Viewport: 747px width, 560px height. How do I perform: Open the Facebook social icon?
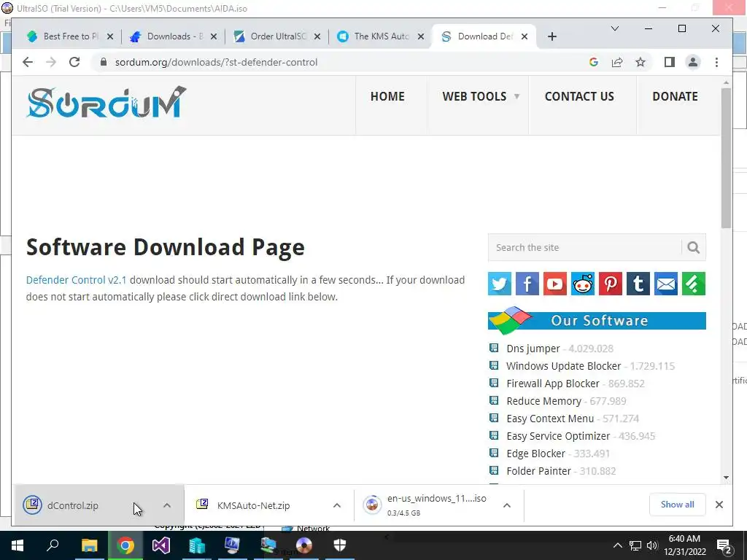pyautogui.click(x=527, y=284)
